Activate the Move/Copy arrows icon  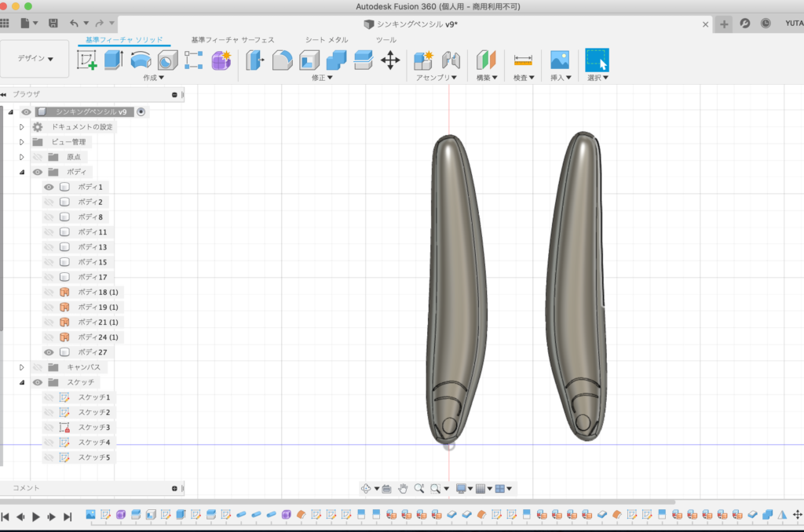click(390, 60)
